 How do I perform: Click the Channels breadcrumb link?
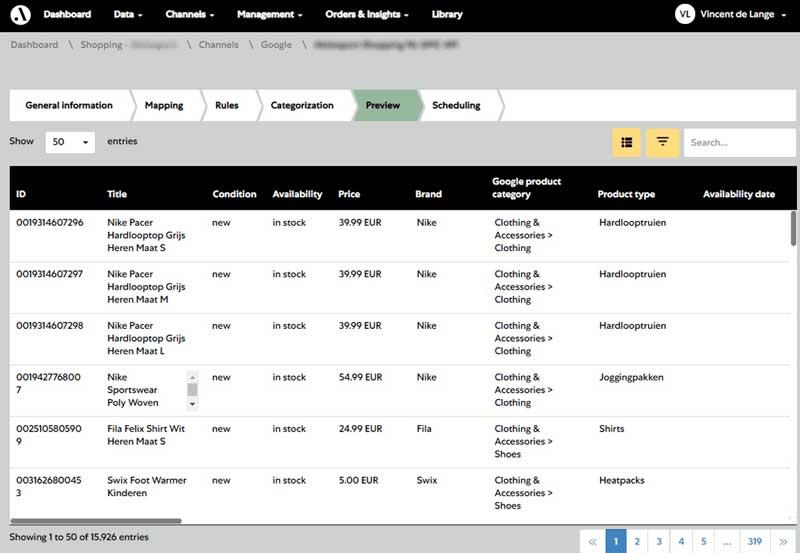(x=218, y=45)
